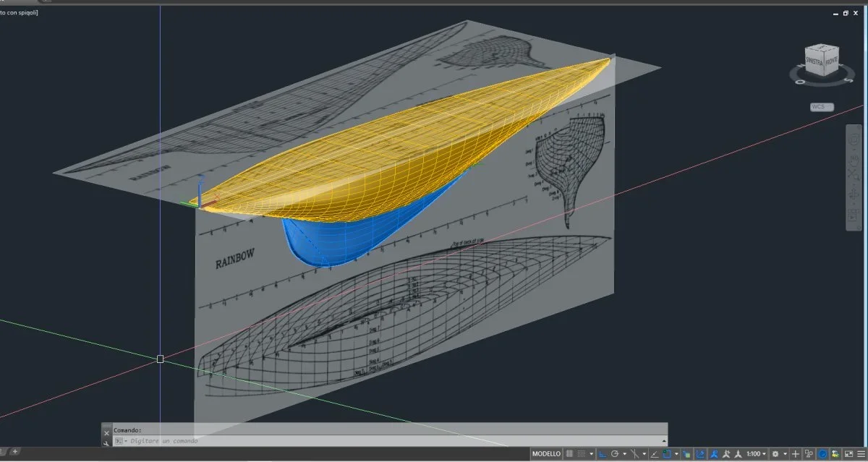Select Zoom Extents in navigation bar

click(852, 176)
